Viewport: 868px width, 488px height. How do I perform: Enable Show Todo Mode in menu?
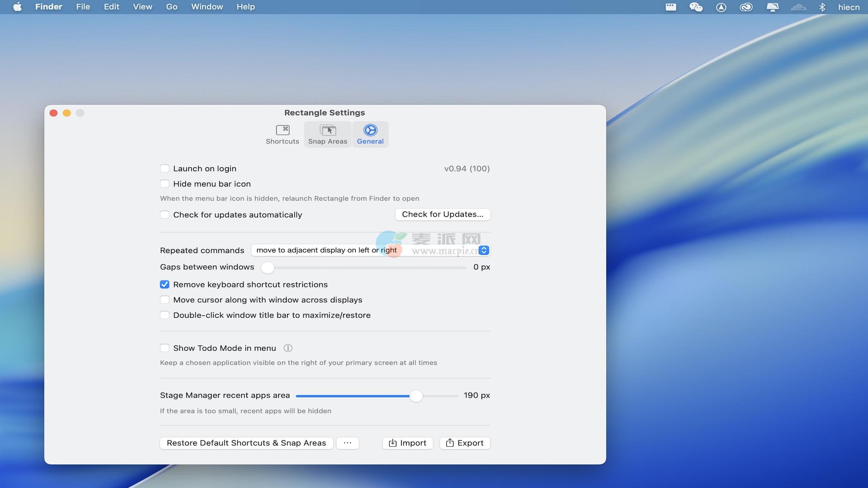(165, 348)
